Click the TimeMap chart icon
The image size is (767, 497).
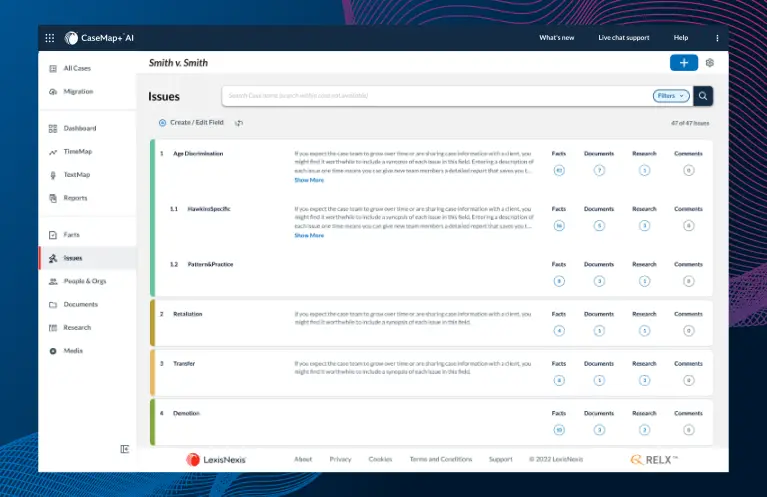[53, 152]
